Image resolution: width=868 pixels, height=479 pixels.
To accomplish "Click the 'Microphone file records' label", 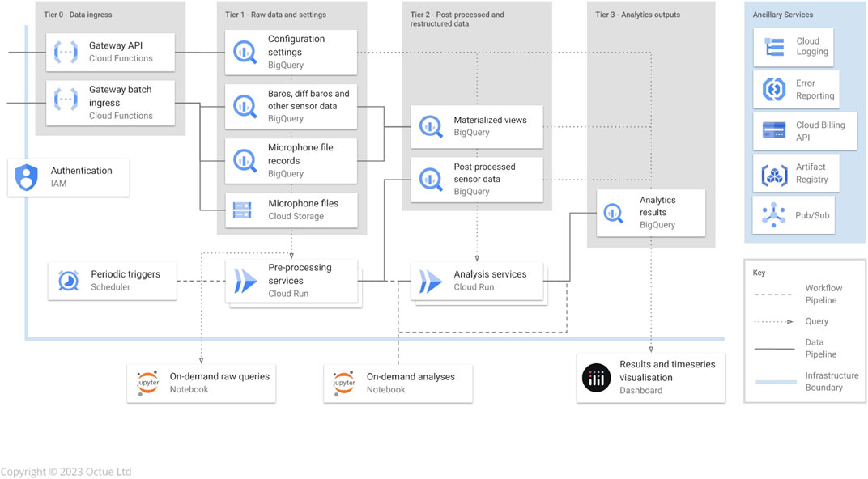I will [300, 155].
